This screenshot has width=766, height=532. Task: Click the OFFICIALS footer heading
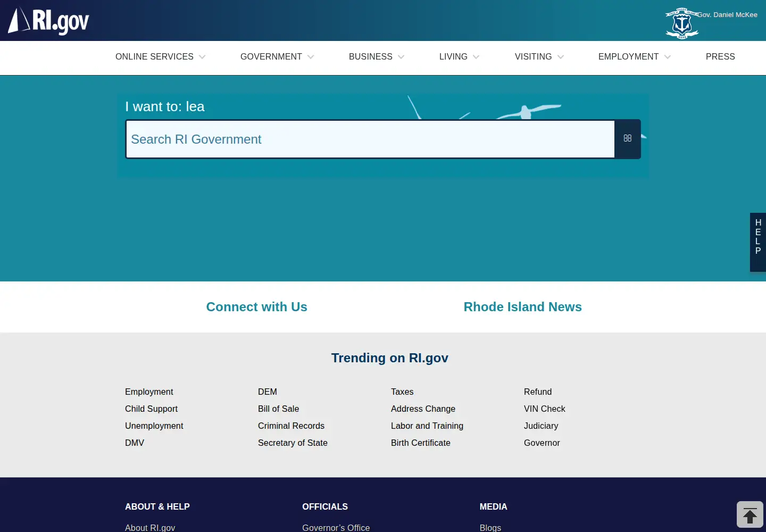(325, 506)
